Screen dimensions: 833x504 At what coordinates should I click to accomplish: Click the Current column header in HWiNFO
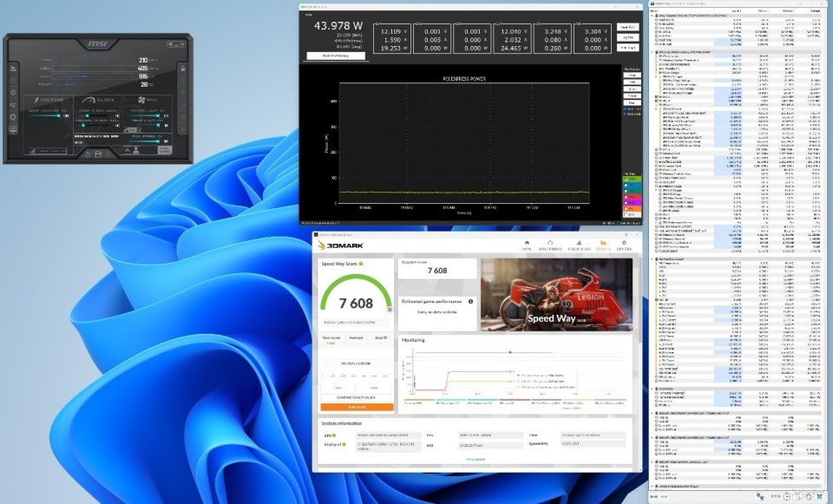(728, 10)
